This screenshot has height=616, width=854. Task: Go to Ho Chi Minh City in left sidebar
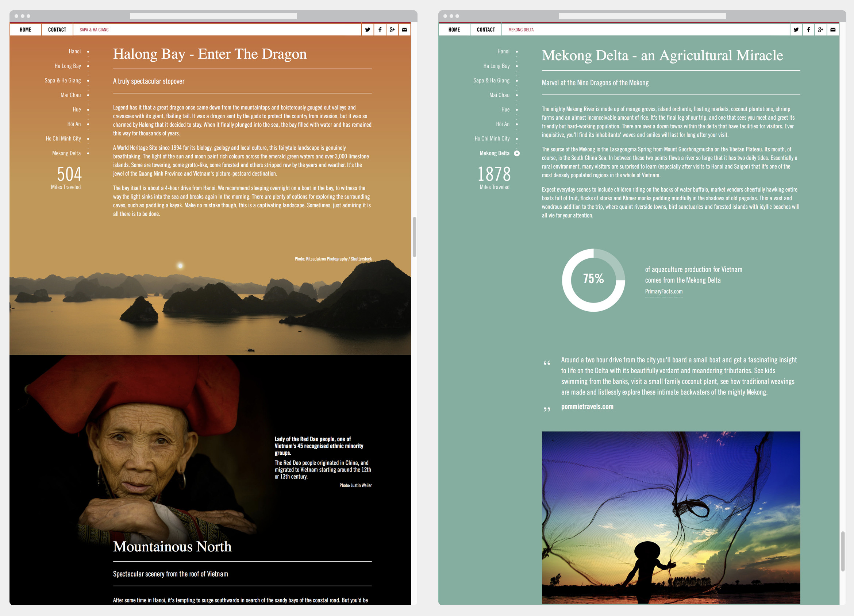click(x=64, y=139)
